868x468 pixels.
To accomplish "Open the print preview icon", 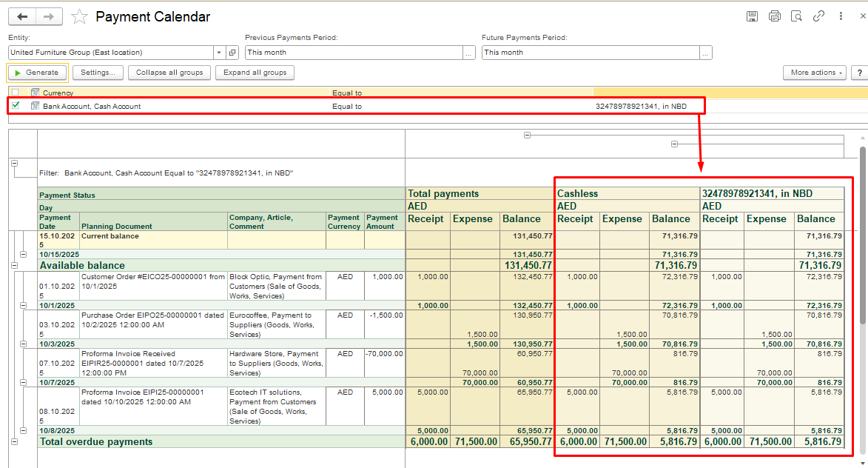I will click(x=796, y=16).
